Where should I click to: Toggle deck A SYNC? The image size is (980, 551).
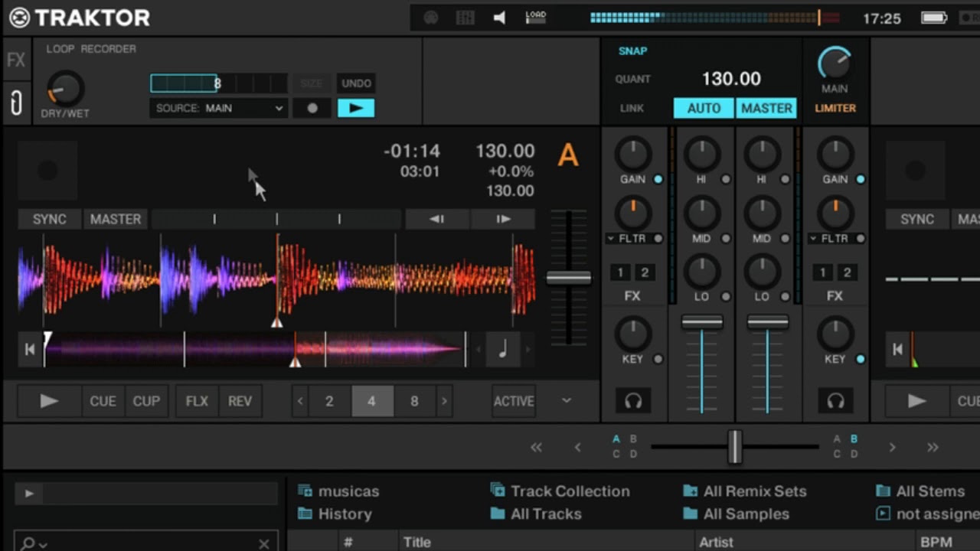[50, 219]
